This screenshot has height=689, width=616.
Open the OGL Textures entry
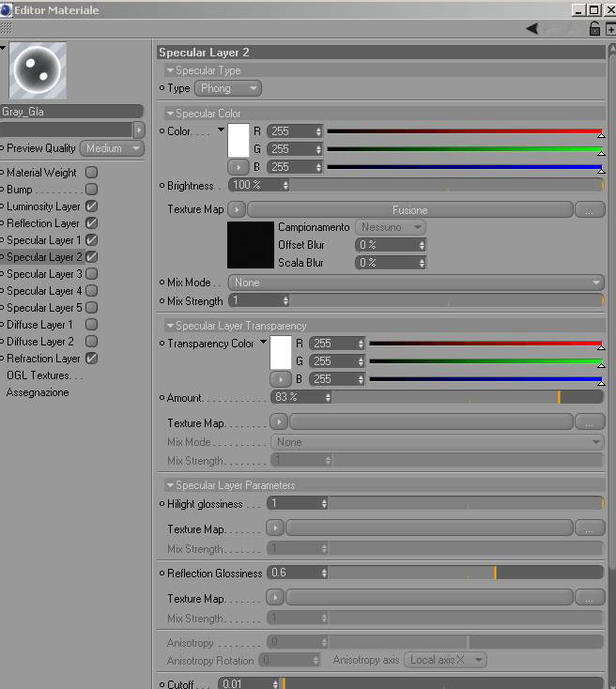coord(44,375)
